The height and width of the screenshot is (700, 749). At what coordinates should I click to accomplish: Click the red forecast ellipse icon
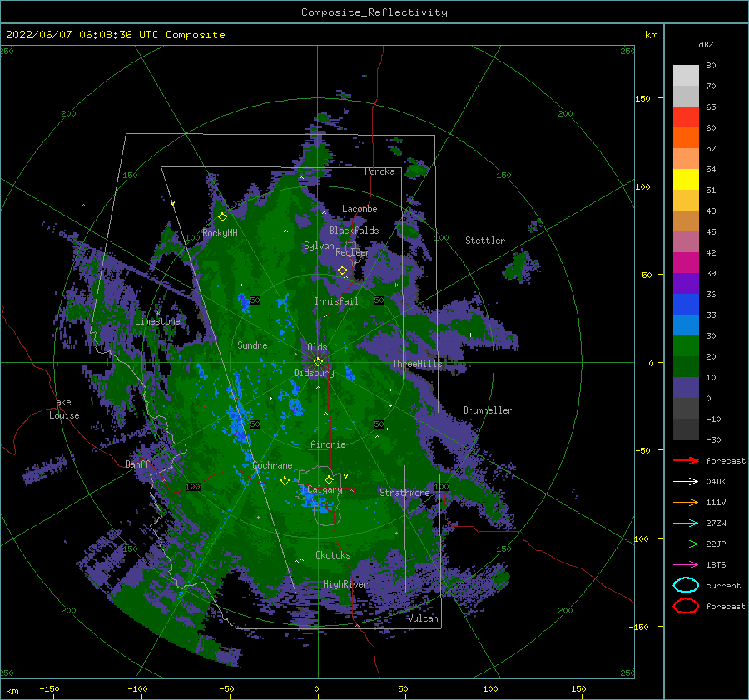[686, 606]
